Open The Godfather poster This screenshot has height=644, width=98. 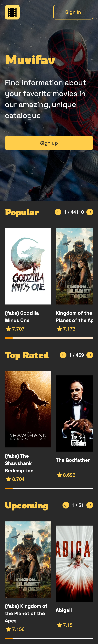(74, 413)
